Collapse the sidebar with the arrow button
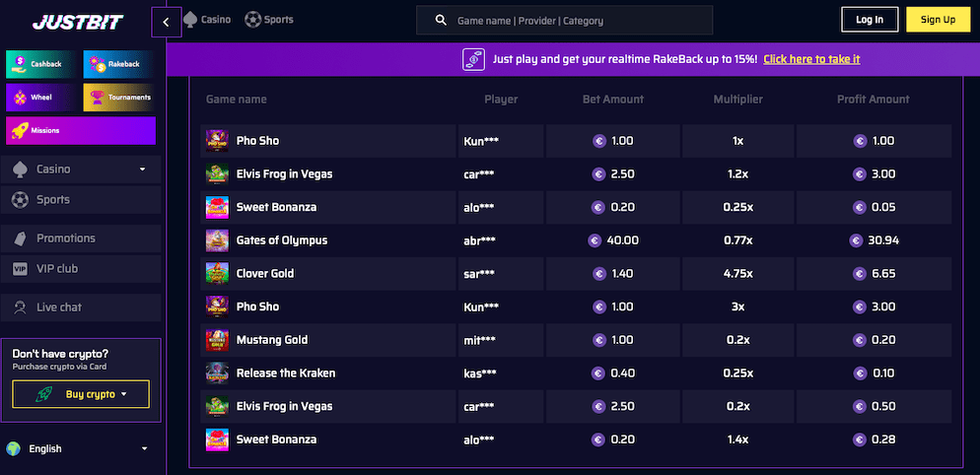This screenshot has width=980, height=475. point(167,22)
